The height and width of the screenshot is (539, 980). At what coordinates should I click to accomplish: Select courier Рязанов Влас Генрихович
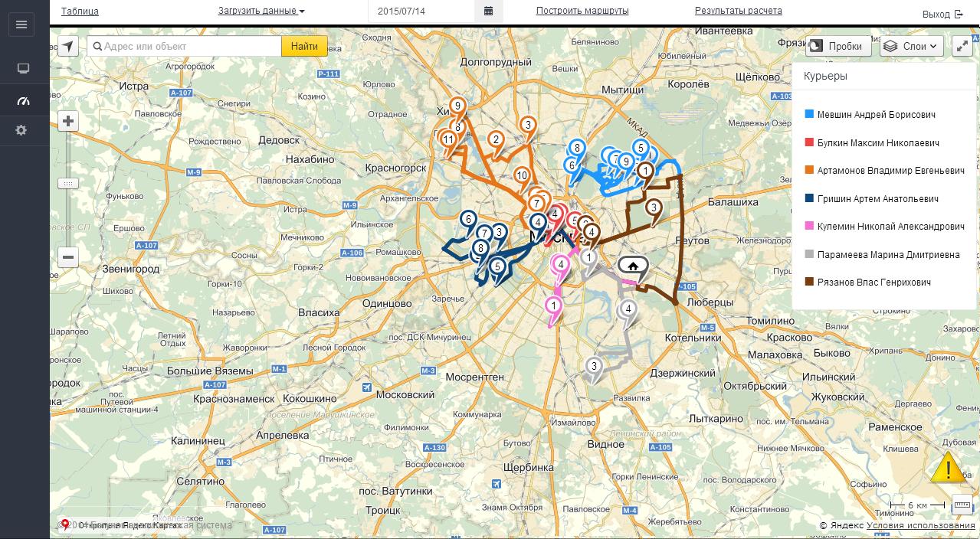pyautogui.click(x=874, y=283)
